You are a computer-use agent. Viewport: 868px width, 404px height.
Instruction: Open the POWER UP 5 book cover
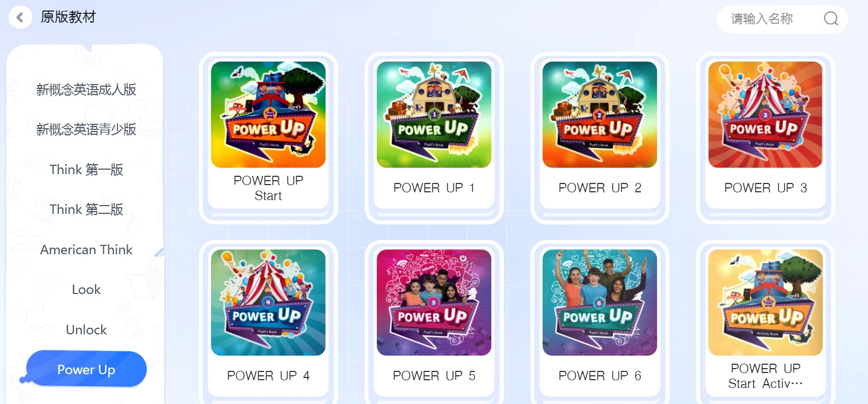(x=434, y=303)
